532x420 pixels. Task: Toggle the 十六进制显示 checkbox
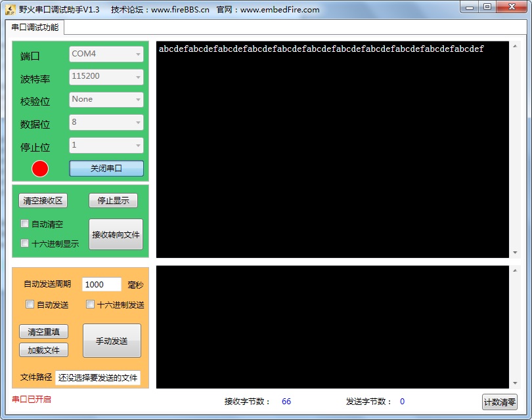[24, 243]
